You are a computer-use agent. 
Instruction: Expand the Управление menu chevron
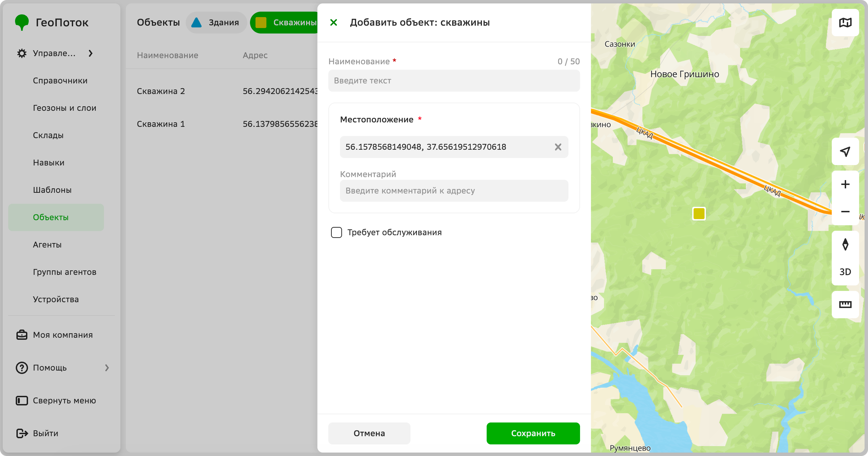click(91, 53)
